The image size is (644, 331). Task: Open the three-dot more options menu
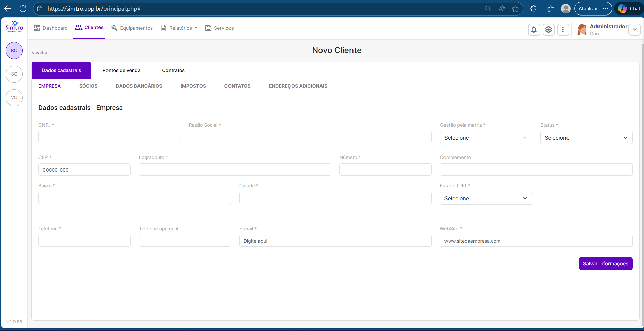click(x=563, y=30)
